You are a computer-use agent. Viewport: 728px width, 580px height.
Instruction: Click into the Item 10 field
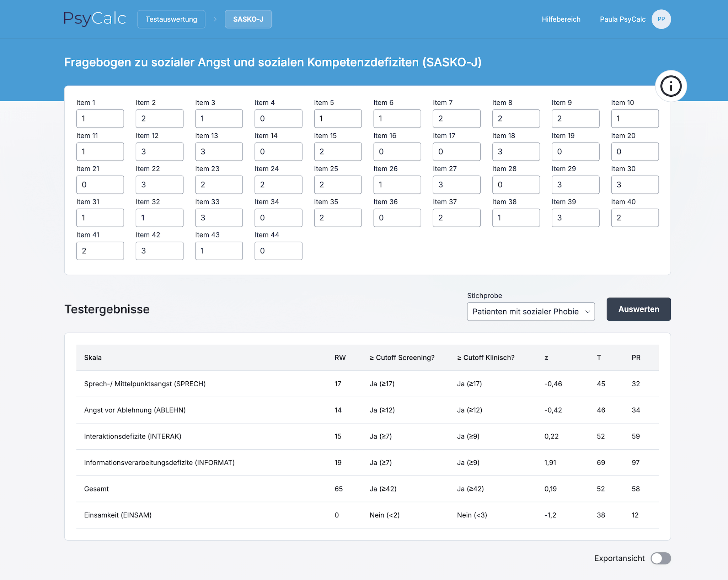635,119
